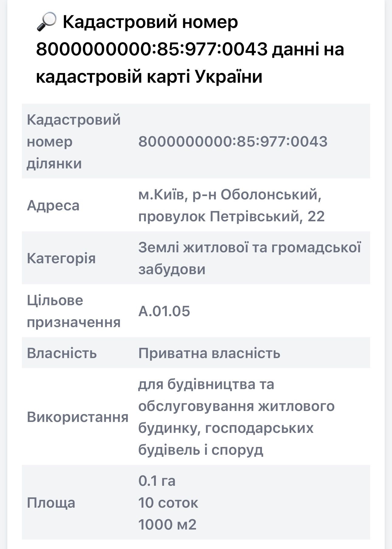Viewport: 392px width, 549px height.
Task: Click the address 'провулок Петрівський, 22' value
Action: coord(231,216)
